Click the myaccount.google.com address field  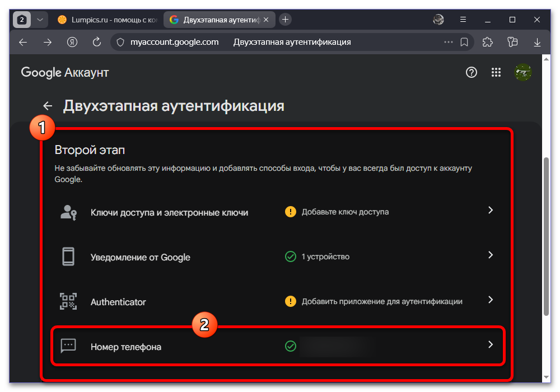point(174,42)
